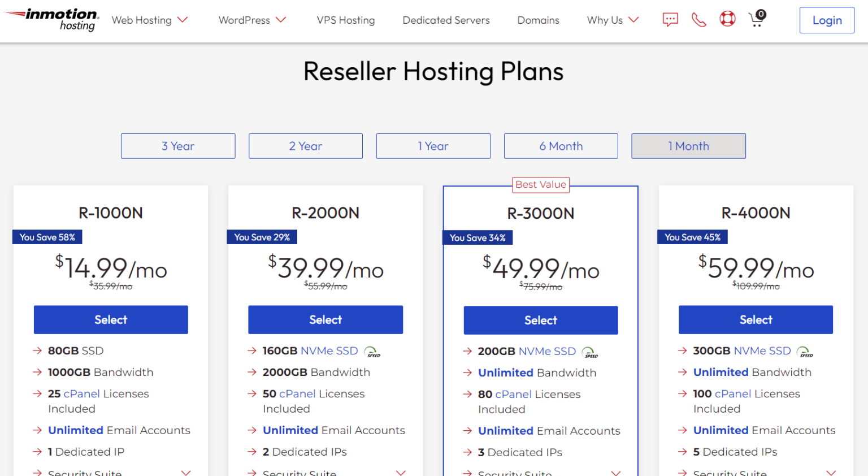Click the speed badge beside 160GB NVMe SSD

coord(372,352)
